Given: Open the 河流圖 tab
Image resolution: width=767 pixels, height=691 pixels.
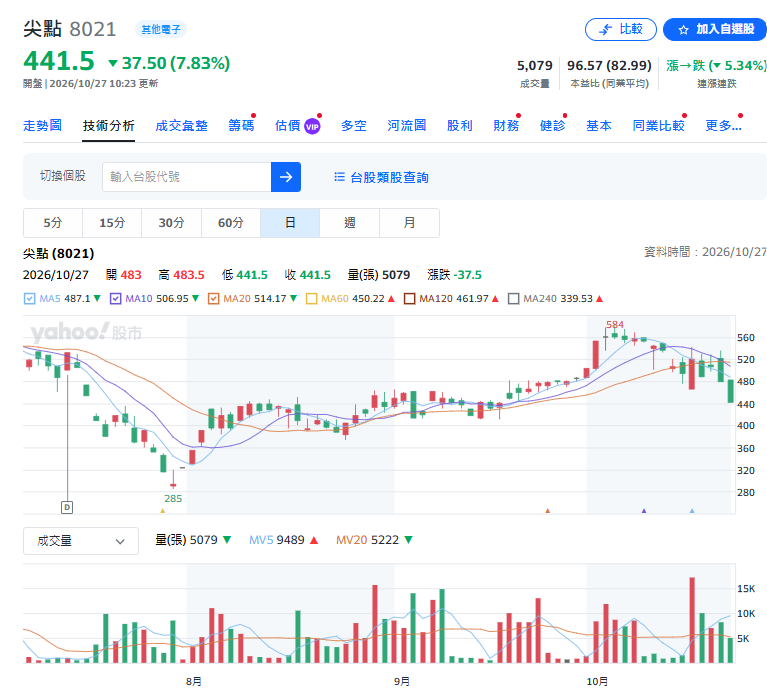Looking at the screenshot, I should [x=406, y=126].
